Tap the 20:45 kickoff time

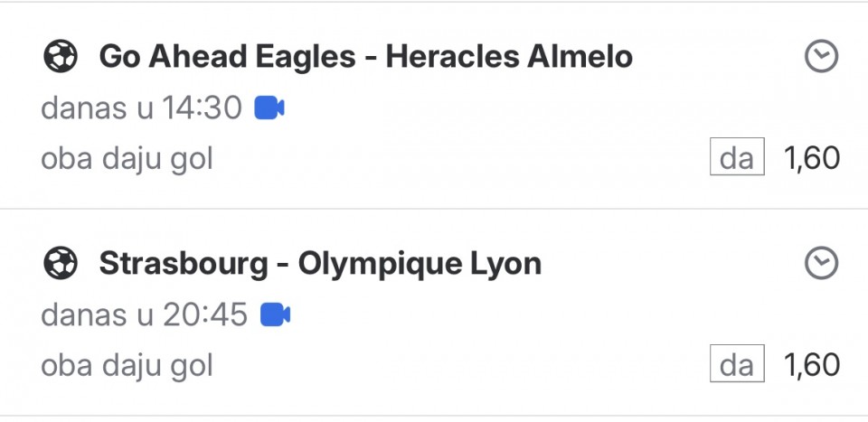click(205, 314)
